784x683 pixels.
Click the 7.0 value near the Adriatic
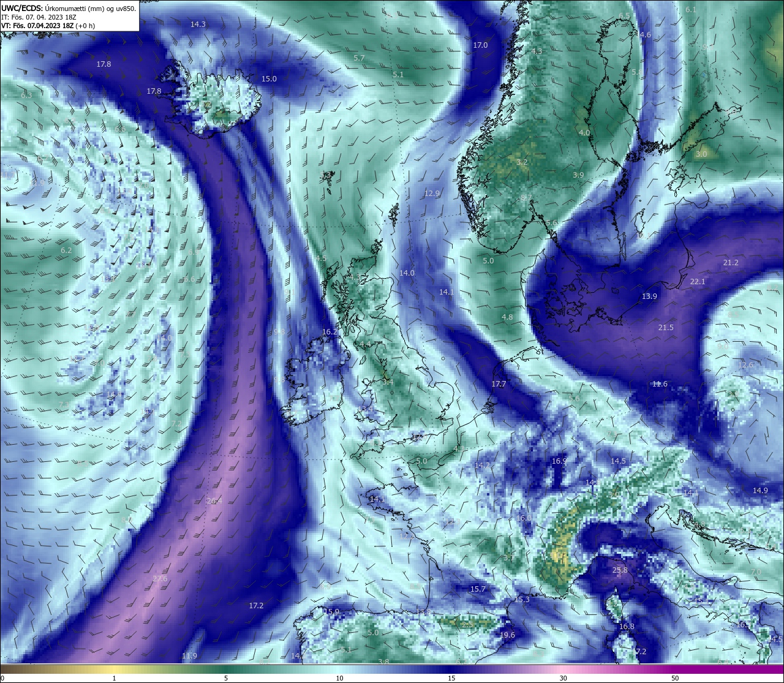(756, 572)
